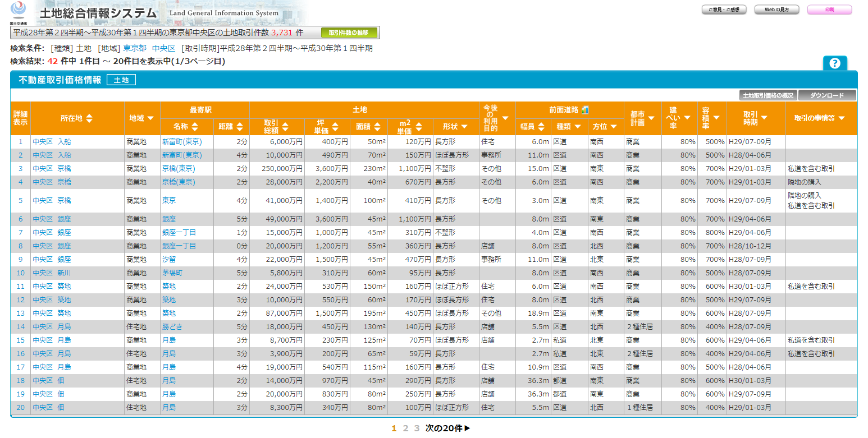Click the 土地取引価格の概況 button
The height and width of the screenshot is (438, 868).
point(768,95)
